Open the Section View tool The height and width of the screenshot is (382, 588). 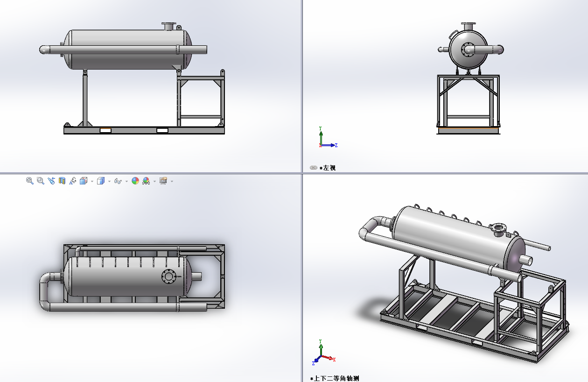pos(62,181)
